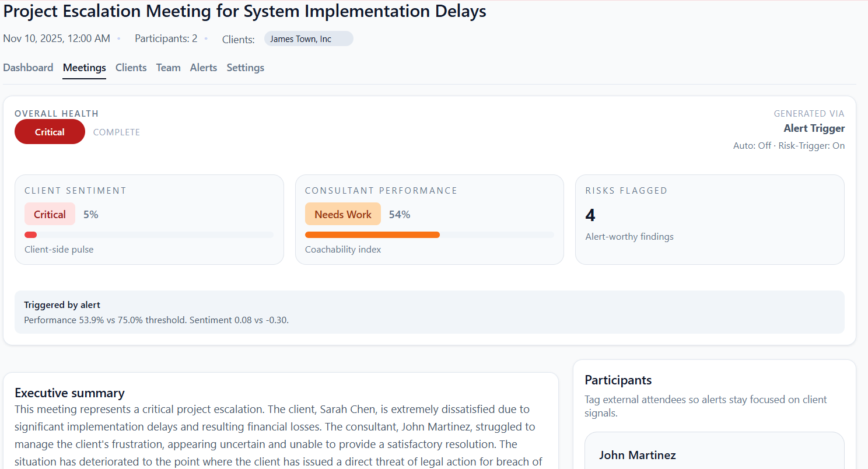This screenshot has height=469, width=868.
Task: Select the Meetings tab
Action: point(84,68)
